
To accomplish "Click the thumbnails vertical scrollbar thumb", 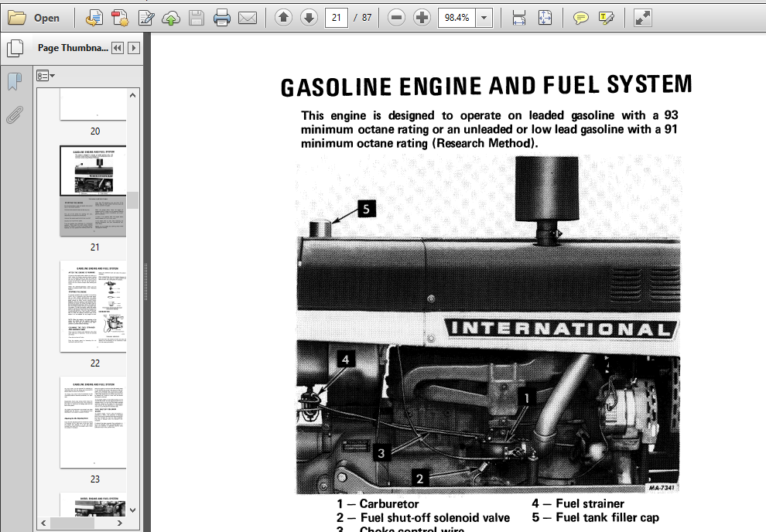I will coord(133,200).
